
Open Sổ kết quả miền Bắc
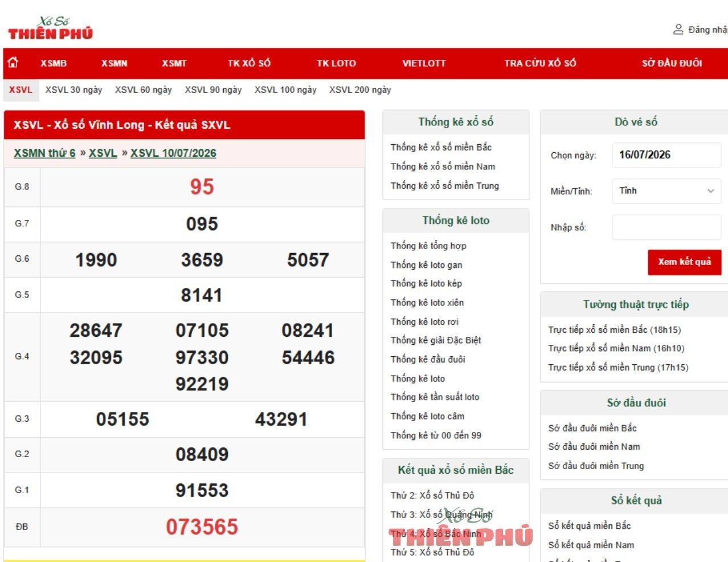[590, 526]
